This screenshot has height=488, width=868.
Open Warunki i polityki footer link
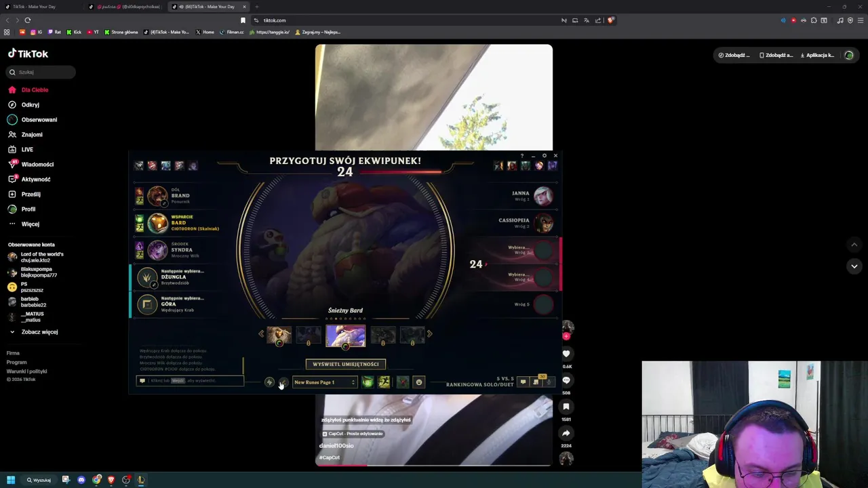[x=26, y=371]
